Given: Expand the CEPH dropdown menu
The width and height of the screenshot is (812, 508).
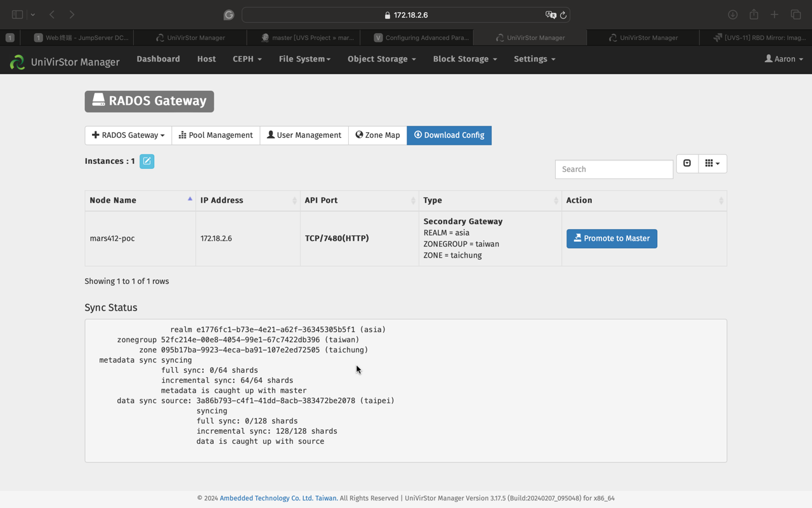Looking at the screenshot, I should tap(247, 59).
